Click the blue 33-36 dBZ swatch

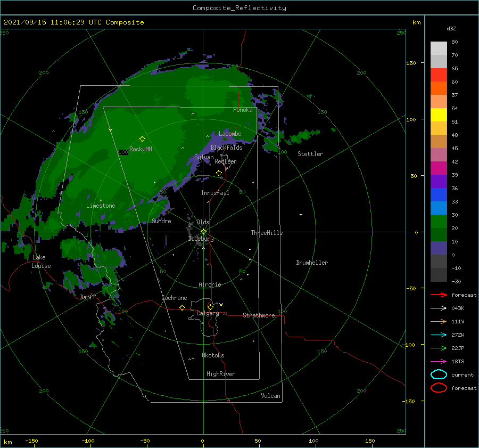coord(439,195)
